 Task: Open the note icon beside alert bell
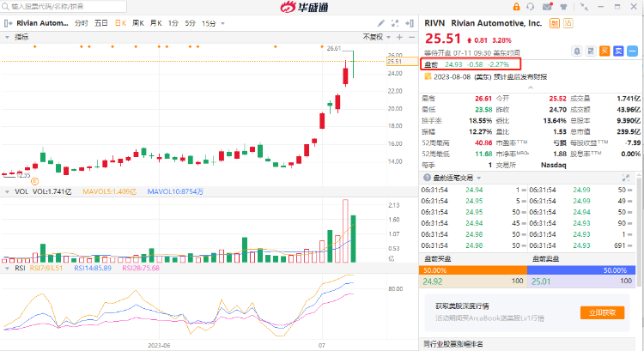(x=591, y=51)
